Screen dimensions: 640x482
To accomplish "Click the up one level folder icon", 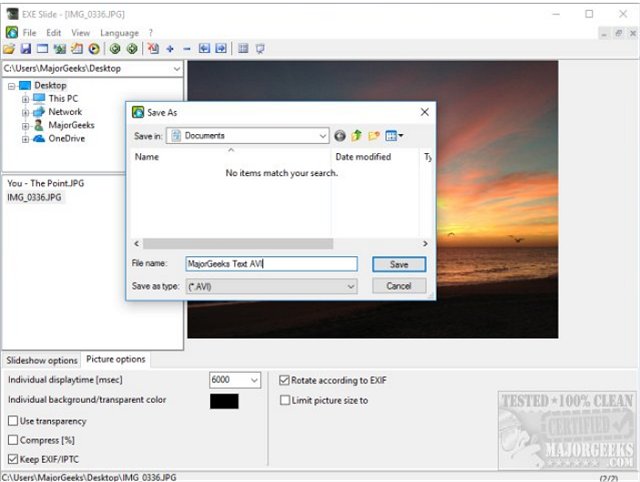I will [x=357, y=135].
